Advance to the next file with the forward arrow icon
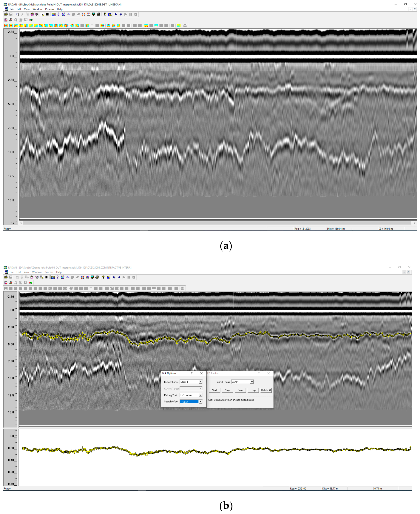This screenshot has height=514, width=420. pos(121,14)
